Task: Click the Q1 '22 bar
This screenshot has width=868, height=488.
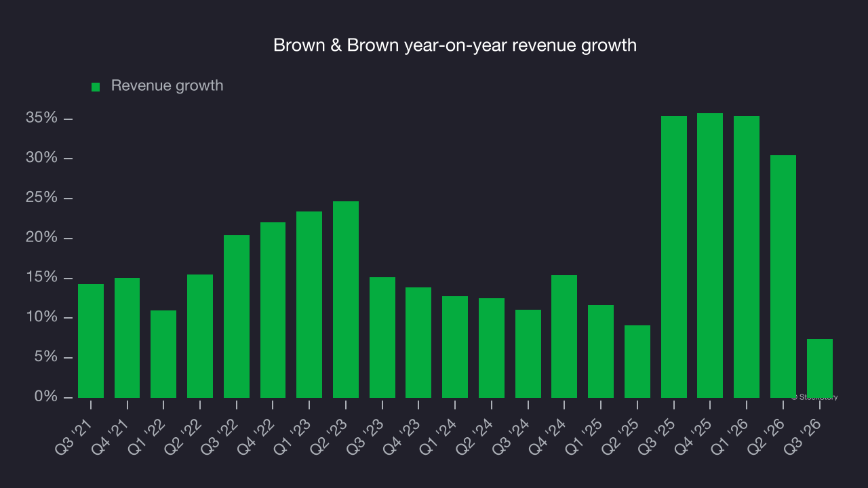Action: coord(163,354)
